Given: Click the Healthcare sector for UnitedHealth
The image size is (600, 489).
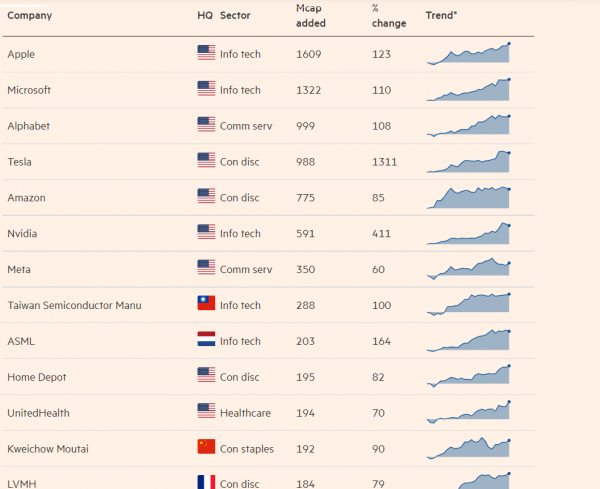Looking at the screenshot, I should pyautogui.click(x=245, y=413).
